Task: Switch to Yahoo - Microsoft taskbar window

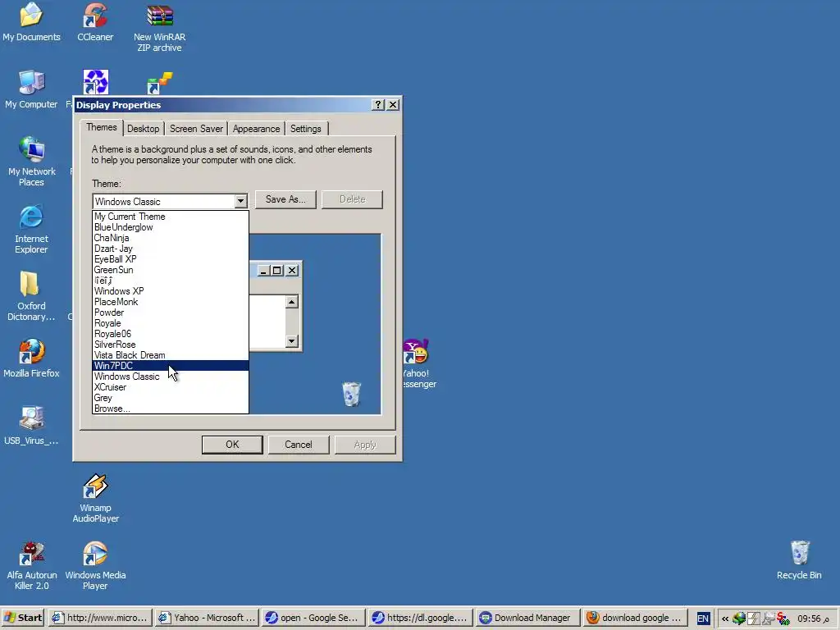Action: [207, 618]
